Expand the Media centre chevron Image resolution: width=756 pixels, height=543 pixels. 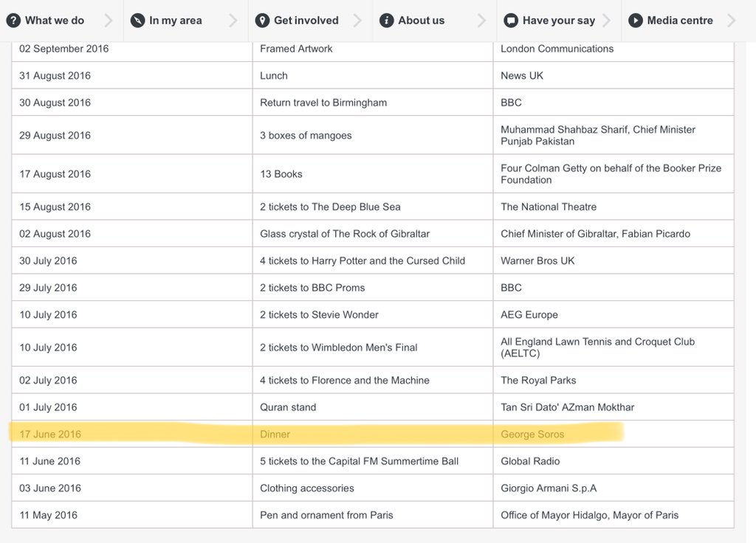tap(732, 21)
